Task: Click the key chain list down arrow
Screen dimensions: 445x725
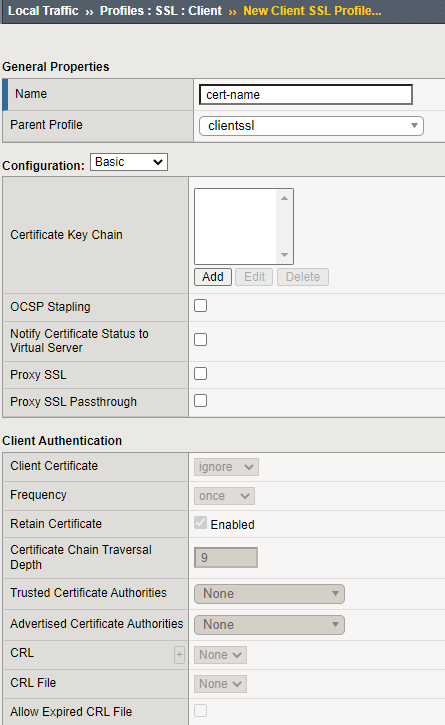Action: pyautogui.click(x=284, y=255)
